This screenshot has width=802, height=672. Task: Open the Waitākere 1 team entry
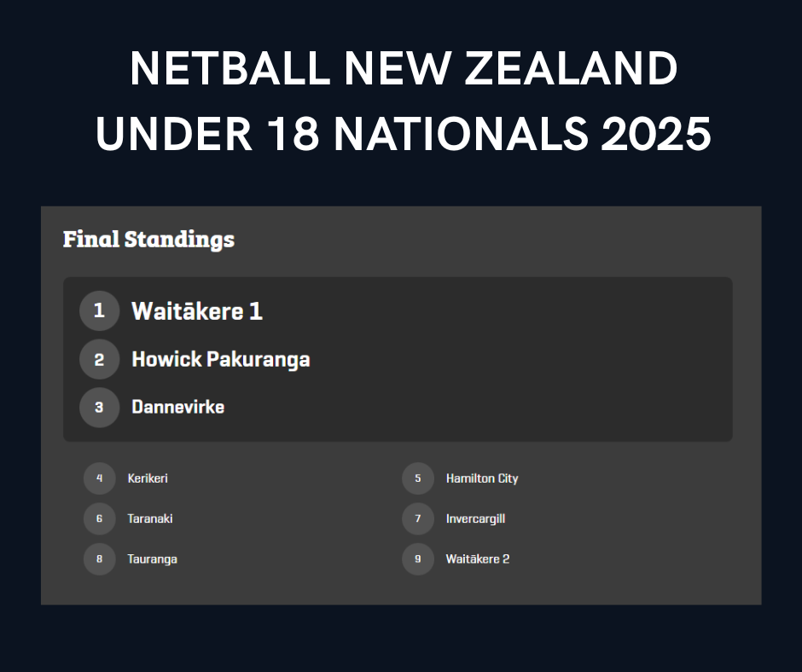tap(197, 311)
